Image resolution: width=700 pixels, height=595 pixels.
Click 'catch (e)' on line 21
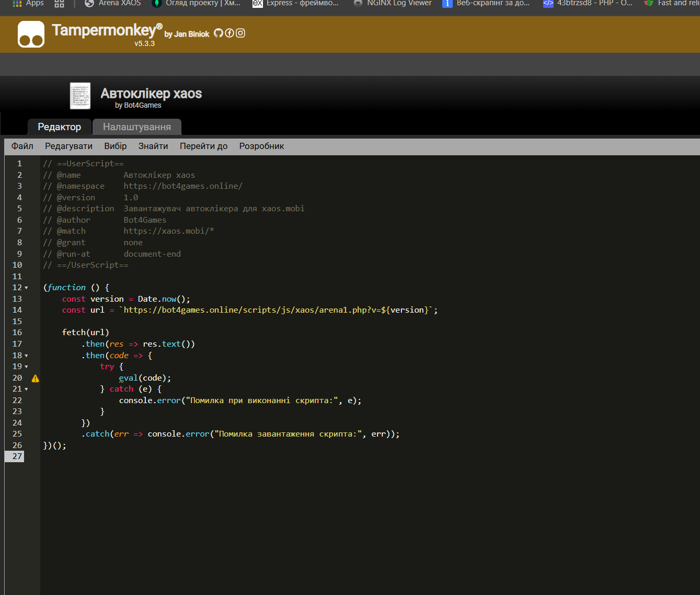point(131,389)
